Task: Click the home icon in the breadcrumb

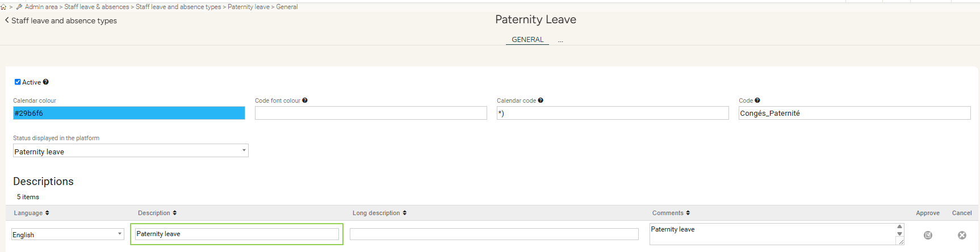Action: [x=3, y=7]
